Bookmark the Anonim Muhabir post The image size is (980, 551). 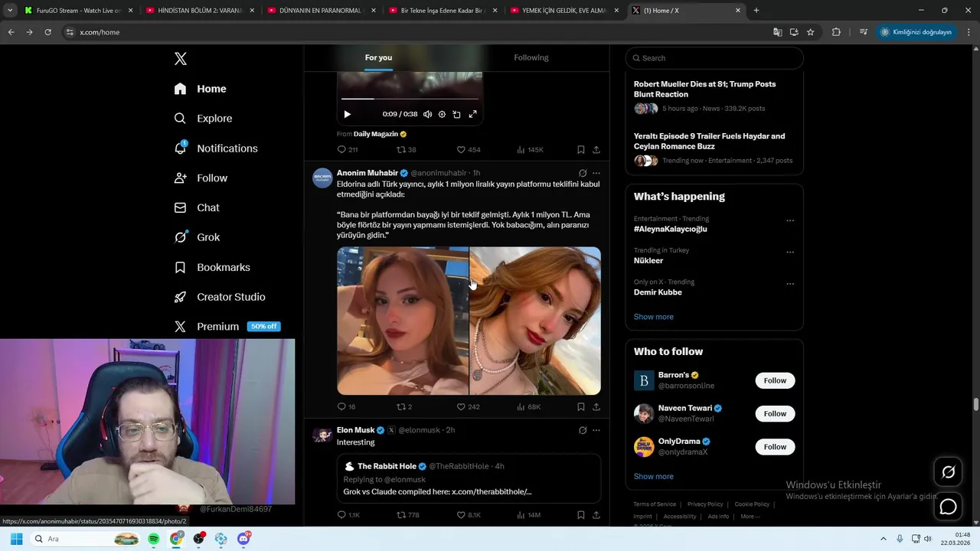coord(581,407)
